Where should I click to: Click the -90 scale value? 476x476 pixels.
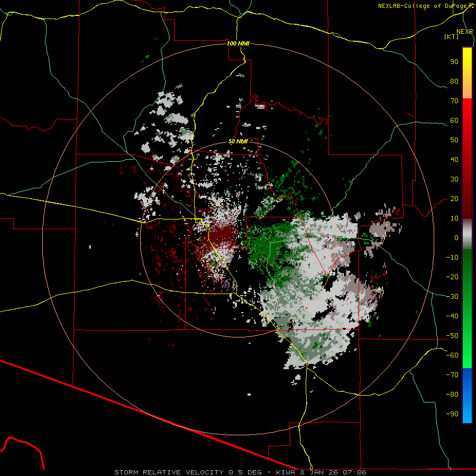point(452,414)
